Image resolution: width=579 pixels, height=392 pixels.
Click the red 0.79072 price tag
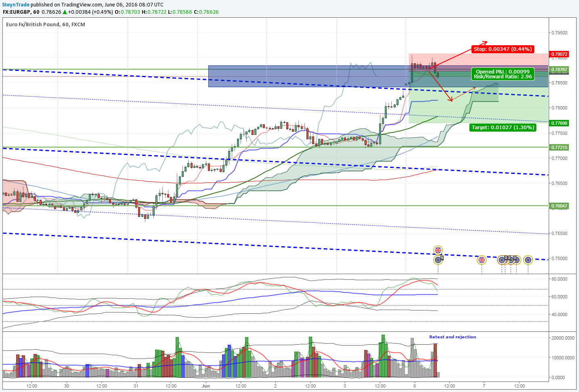(x=559, y=54)
